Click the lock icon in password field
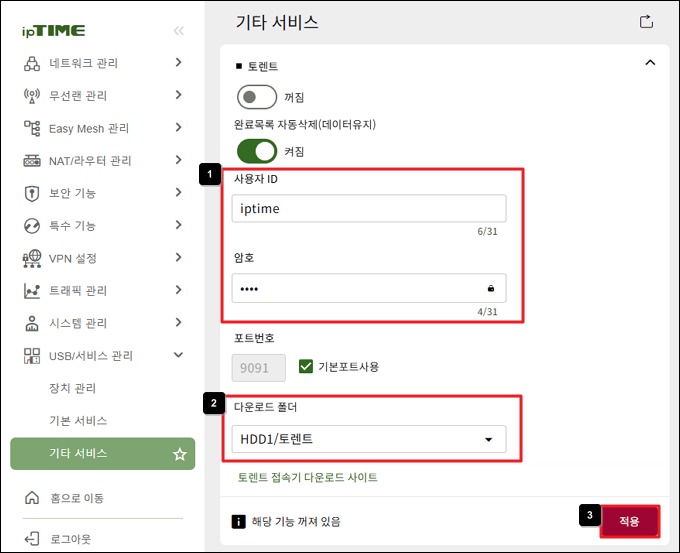680x553 pixels. coord(490,288)
